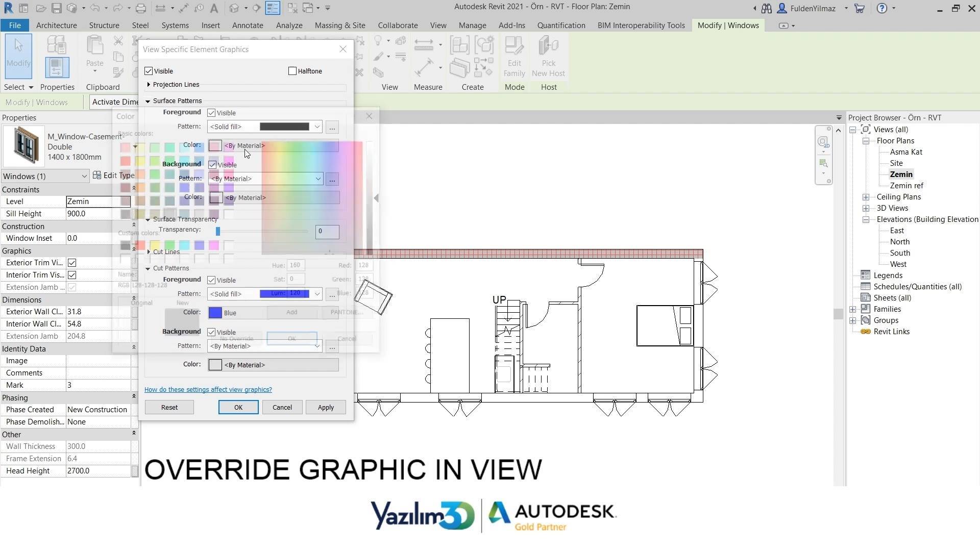Click the Apply button in the dialog
This screenshot has height=551, width=980.
click(x=326, y=407)
